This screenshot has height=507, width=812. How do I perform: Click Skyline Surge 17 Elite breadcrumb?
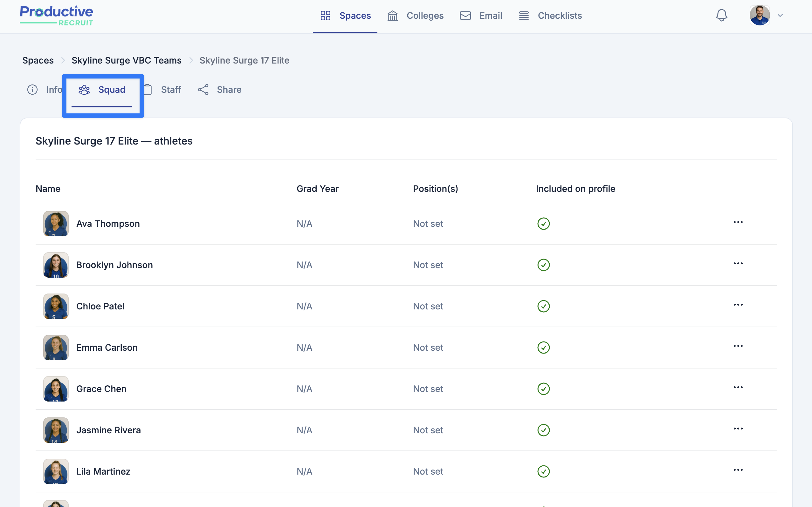244,60
